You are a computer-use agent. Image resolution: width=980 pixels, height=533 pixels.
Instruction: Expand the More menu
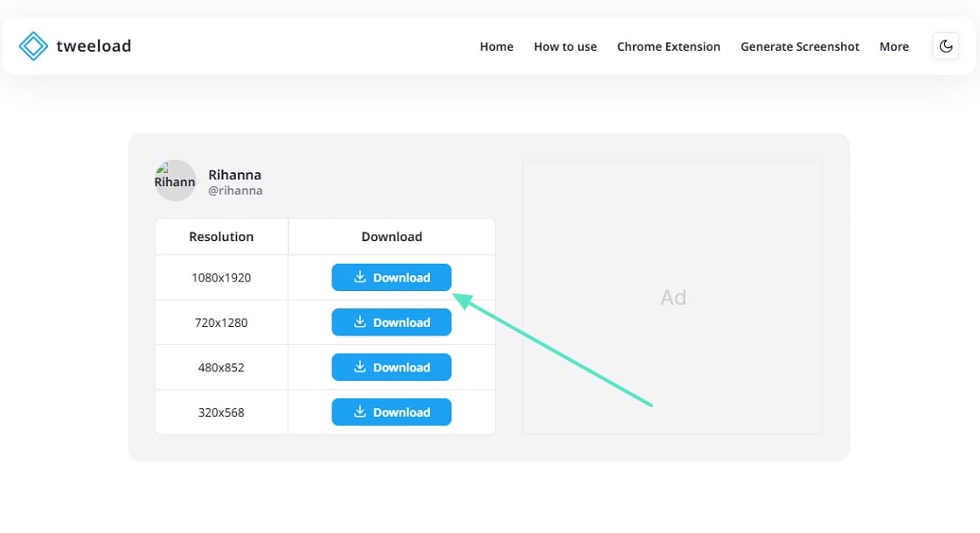893,46
